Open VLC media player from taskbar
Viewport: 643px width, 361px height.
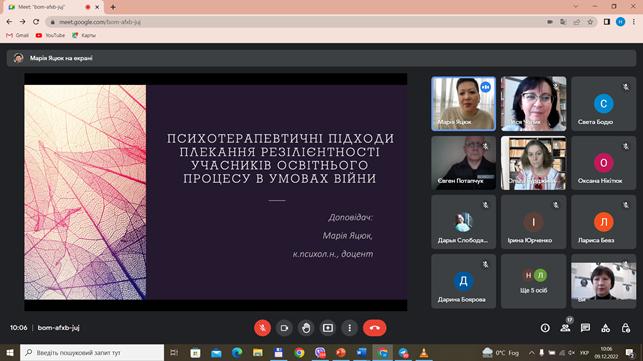coord(424,352)
